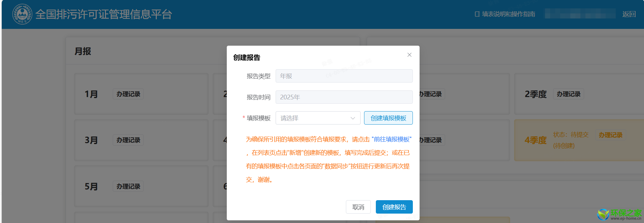This screenshot has height=223, width=644.
Task: Click the 全国排污许可证管理信息平台 title
Action: (104, 14)
